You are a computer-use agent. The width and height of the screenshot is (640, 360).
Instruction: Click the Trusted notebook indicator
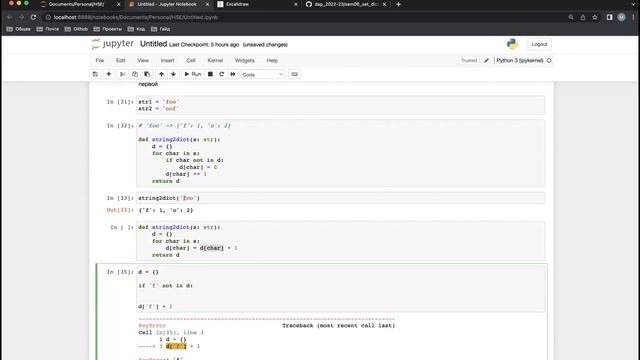coord(469,60)
